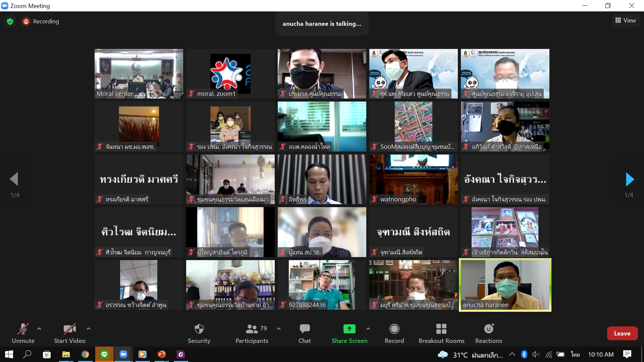Viewport: 644px width, 362px height.
Task: Expand the Share Screen options arrow
Action: pyautogui.click(x=368, y=329)
